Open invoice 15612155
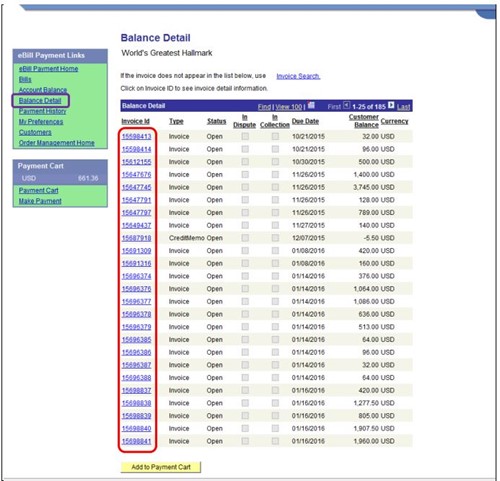The height and width of the screenshot is (481, 500). pos(136,162)
